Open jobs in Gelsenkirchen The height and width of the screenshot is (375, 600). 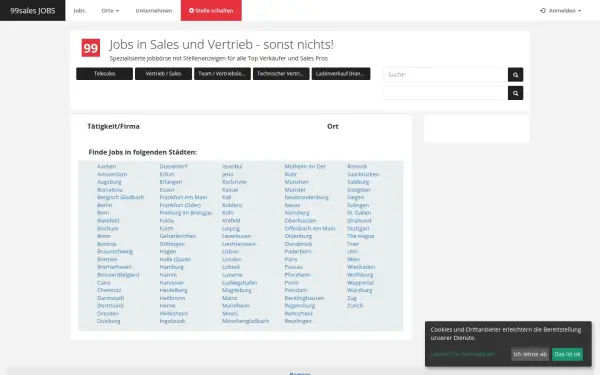click(x=178, y=236)
